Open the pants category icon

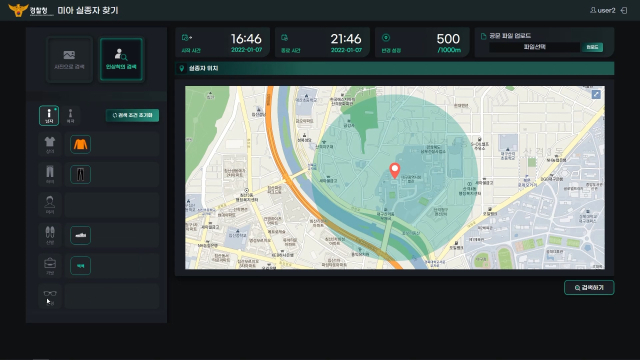tap(50, 174)
